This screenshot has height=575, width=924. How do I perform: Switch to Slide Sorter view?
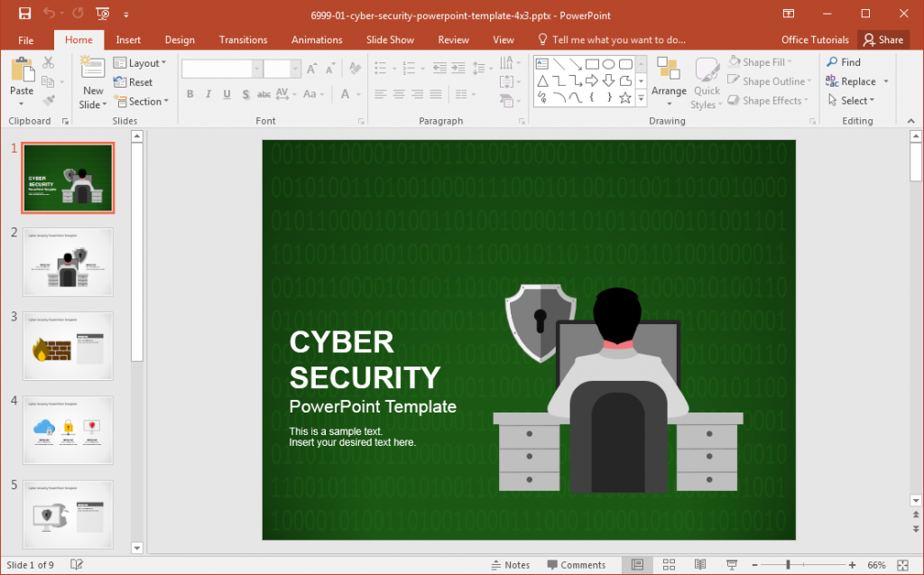click(669, 564)
